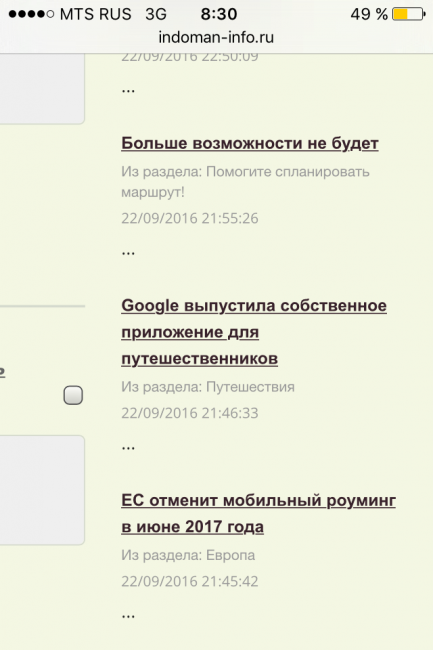Tap the 8:30 clock in status bar
The image size is (433, 650).
click(219, 14)
